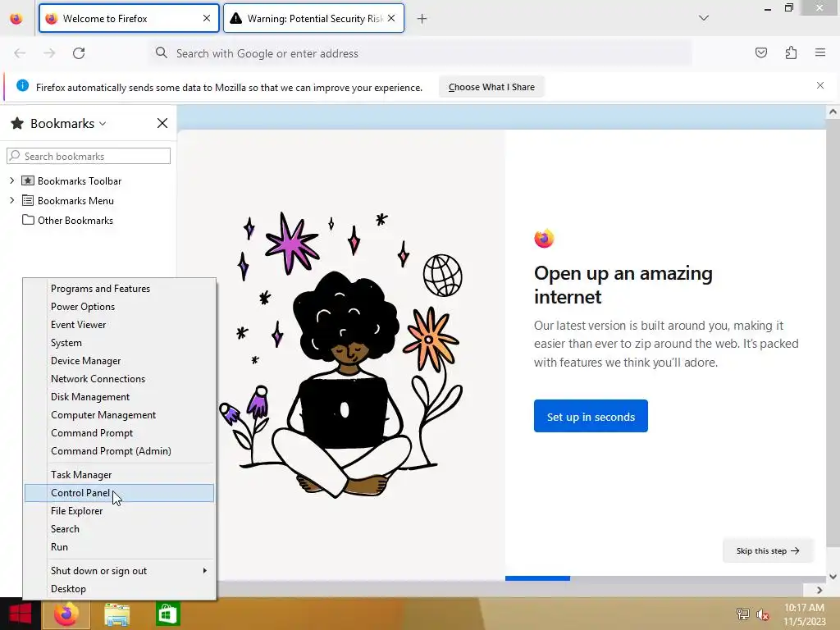The height and width of the screenshot is (630, 840).
Task: Go forward using the forward arrow
Action: point(49,53)
